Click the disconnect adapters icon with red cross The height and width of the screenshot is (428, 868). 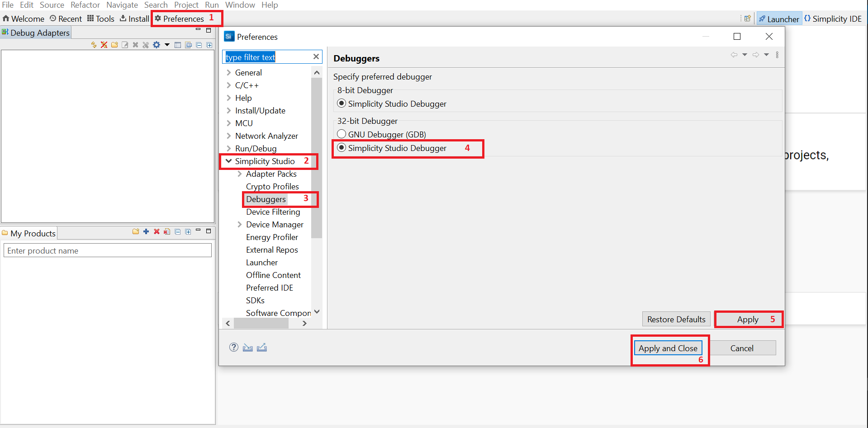(x=104, y=45)
